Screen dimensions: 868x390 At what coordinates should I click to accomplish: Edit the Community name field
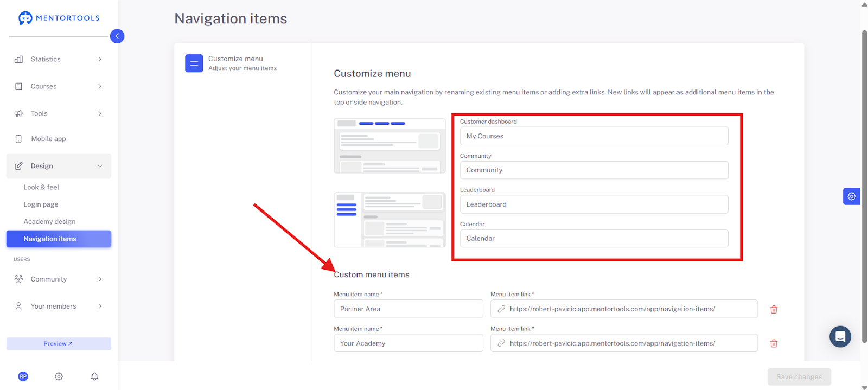[594, 170]
